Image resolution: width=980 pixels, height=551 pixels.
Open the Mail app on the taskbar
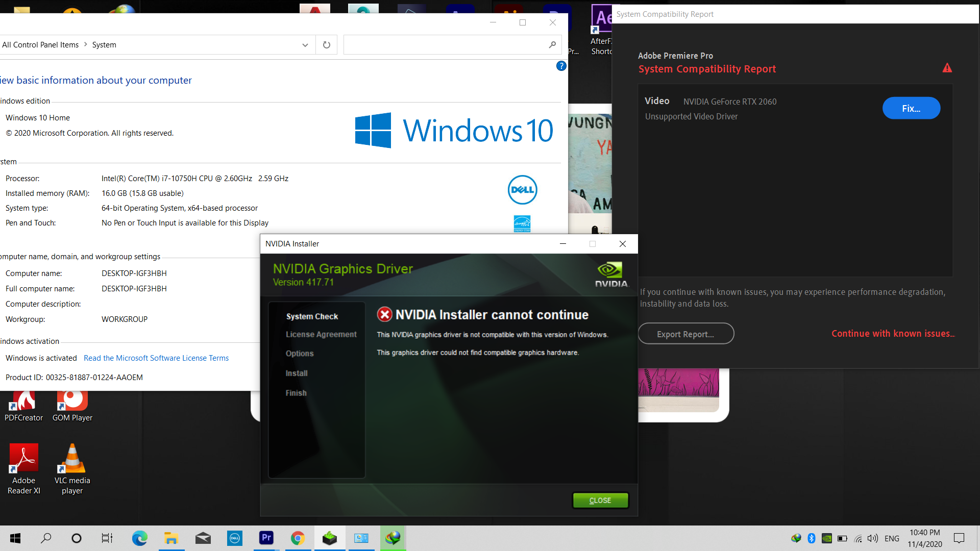tap(203, 538)
